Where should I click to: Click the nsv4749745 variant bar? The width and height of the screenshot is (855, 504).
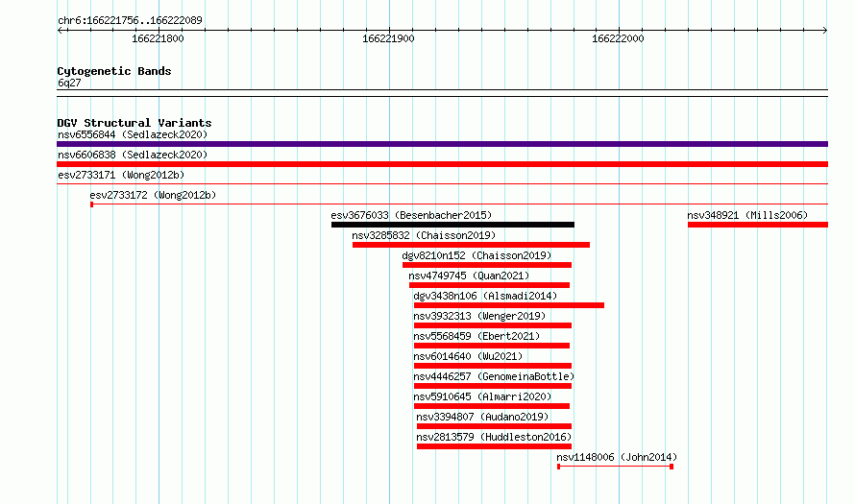pyautogui.click(x=489, y=285)
